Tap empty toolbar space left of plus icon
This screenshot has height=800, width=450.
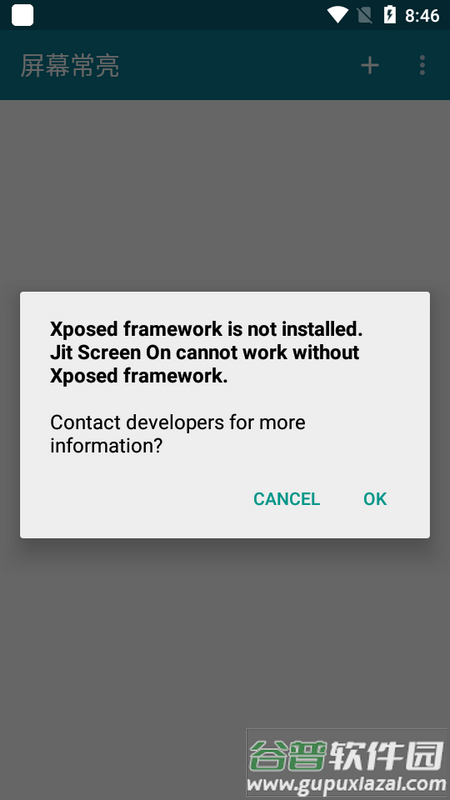point(240,65)
